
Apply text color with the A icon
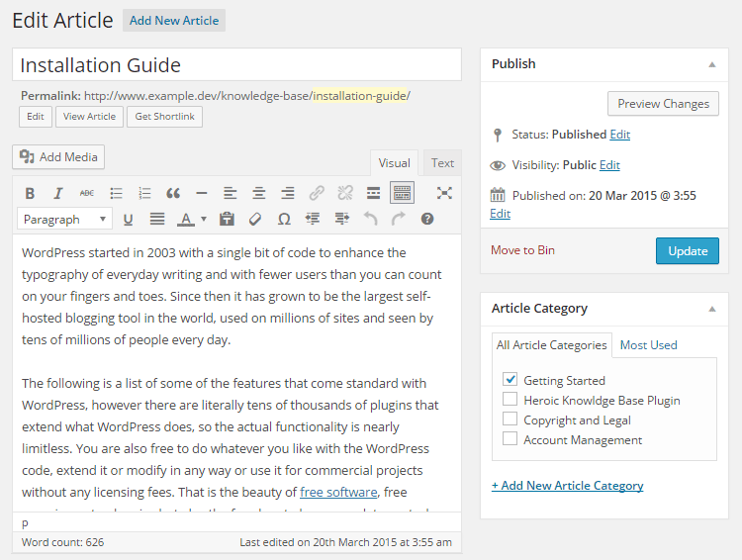[186, 220]
